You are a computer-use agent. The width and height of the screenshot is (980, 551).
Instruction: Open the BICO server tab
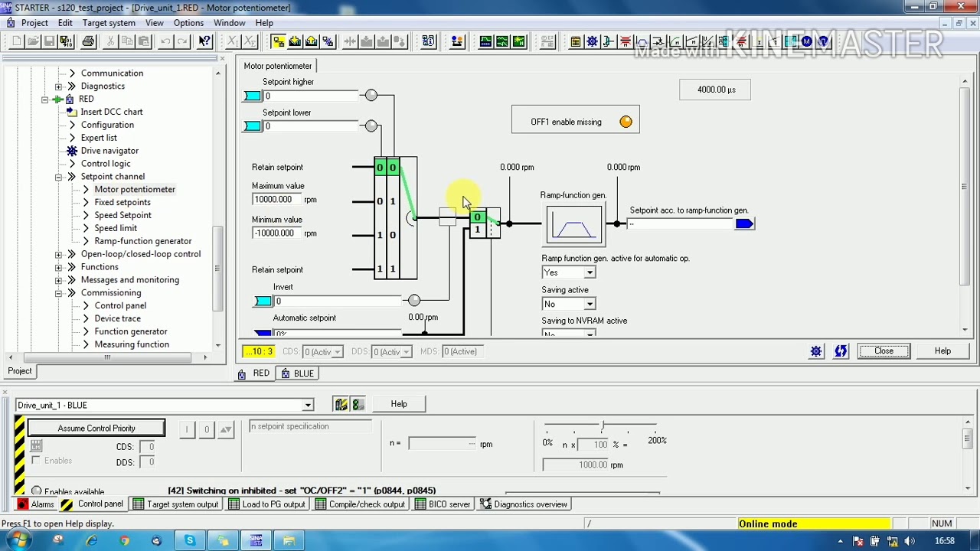[x=443, y=504]
